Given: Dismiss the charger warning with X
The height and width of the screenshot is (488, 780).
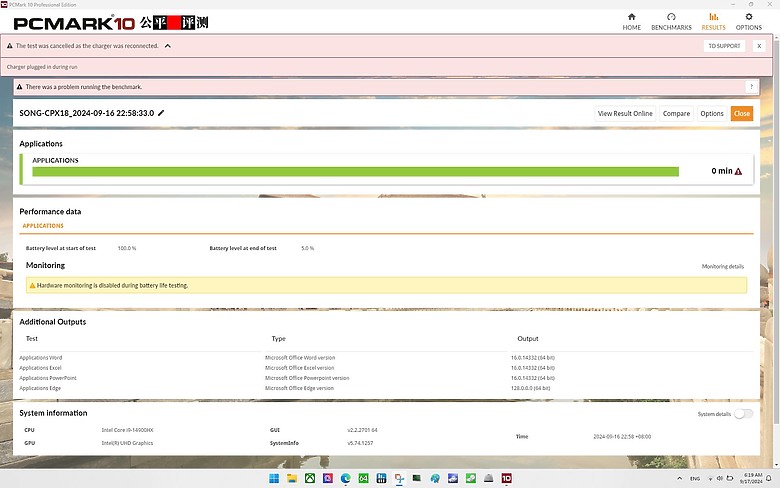Looking at the screenshot, I should coord(759,46).
